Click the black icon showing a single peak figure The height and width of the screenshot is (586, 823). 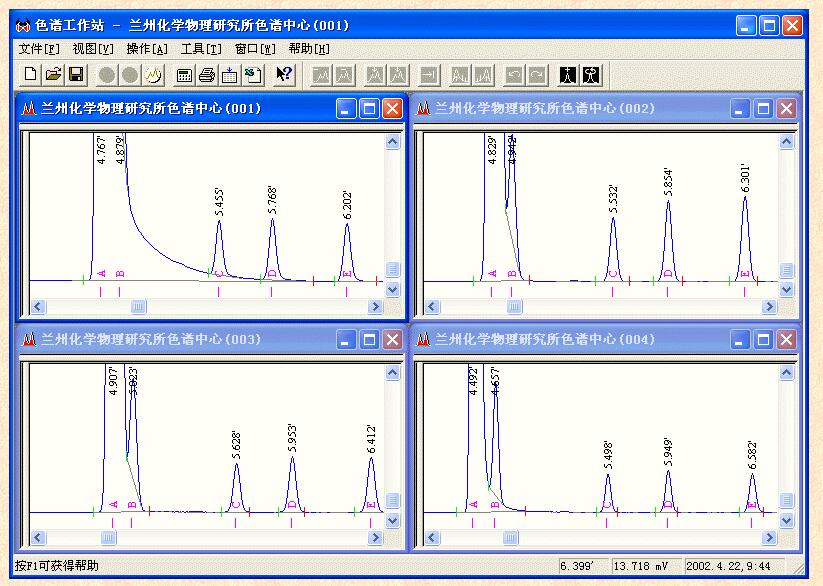click(x=568, y=75)
